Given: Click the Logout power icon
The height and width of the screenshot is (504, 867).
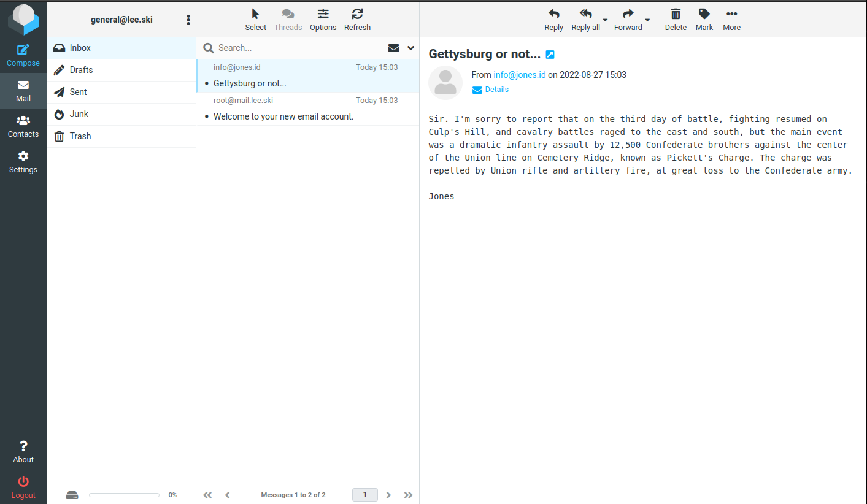Looking at the screenshot, I should 23,482.
